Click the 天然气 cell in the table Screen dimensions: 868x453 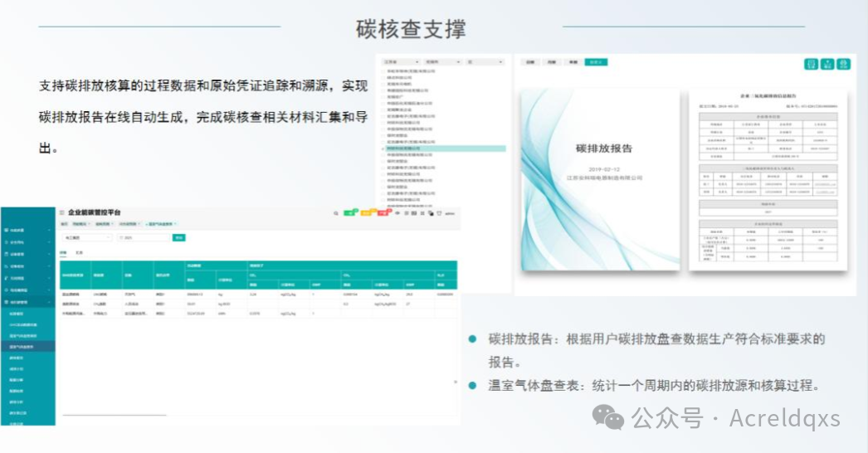(129, 295)
